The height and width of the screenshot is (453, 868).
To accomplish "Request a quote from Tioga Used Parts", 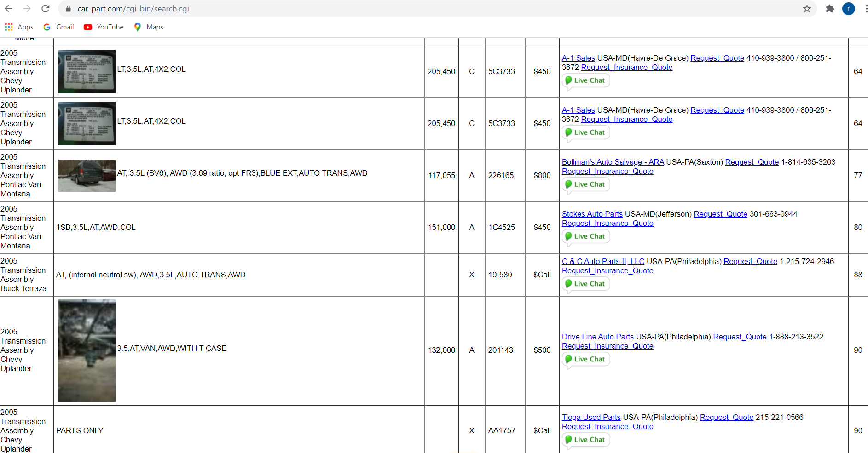I will (727, 417).
